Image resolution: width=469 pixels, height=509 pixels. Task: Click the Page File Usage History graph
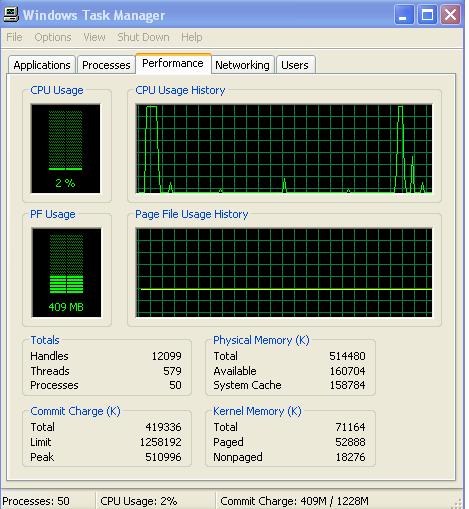coord(284,272)
